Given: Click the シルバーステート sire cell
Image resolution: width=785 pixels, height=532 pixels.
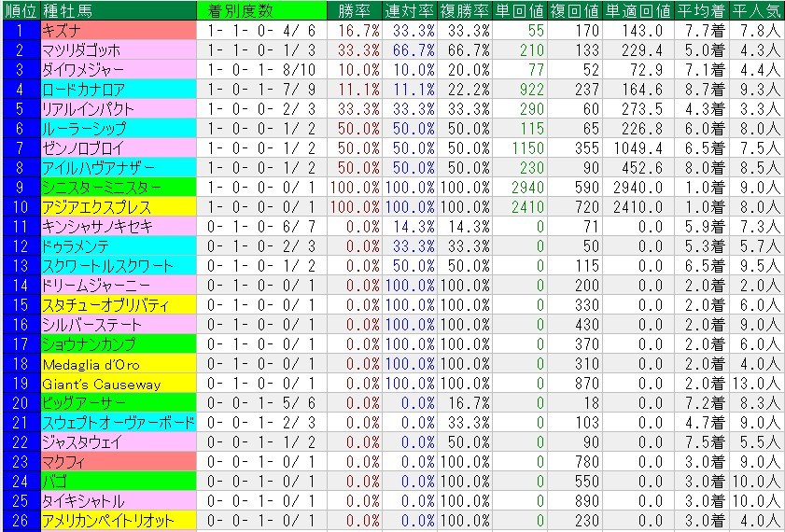Looking at the screenshot, I should point(119,325).
